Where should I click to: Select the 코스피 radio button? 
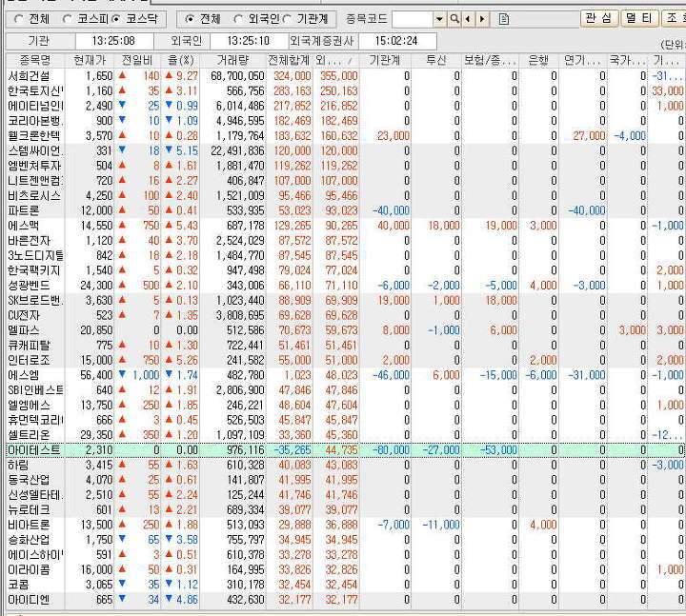[x=68, y=19]
